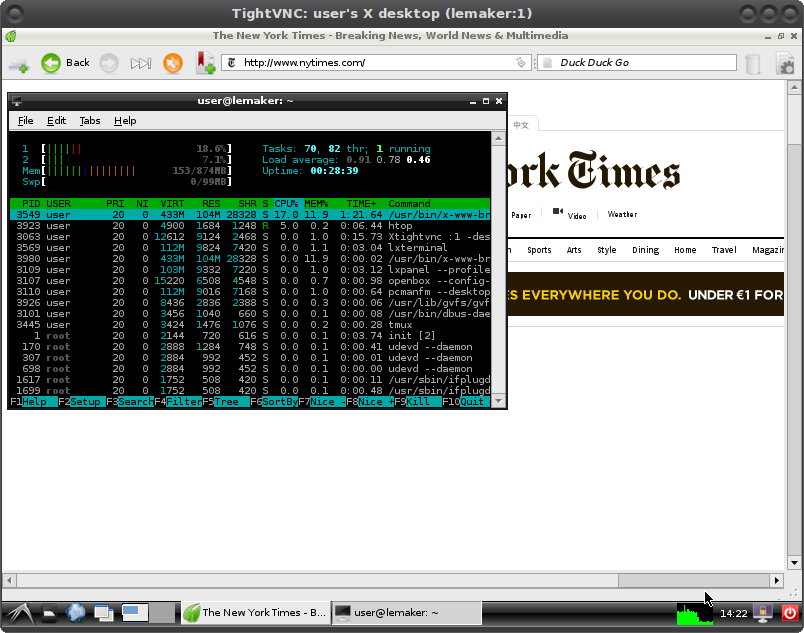Click htop F4 Filter function key
Screen dimensions: 804x633
(x=178, y=402)
